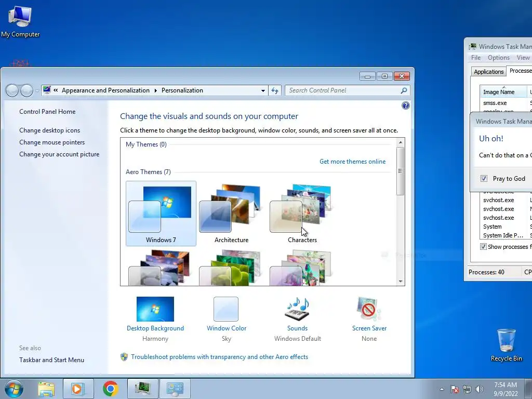The height and width of the screenshot is (399, 532).
Task: Open Taskbar and Start Menu link
Action: click(51, 360)
